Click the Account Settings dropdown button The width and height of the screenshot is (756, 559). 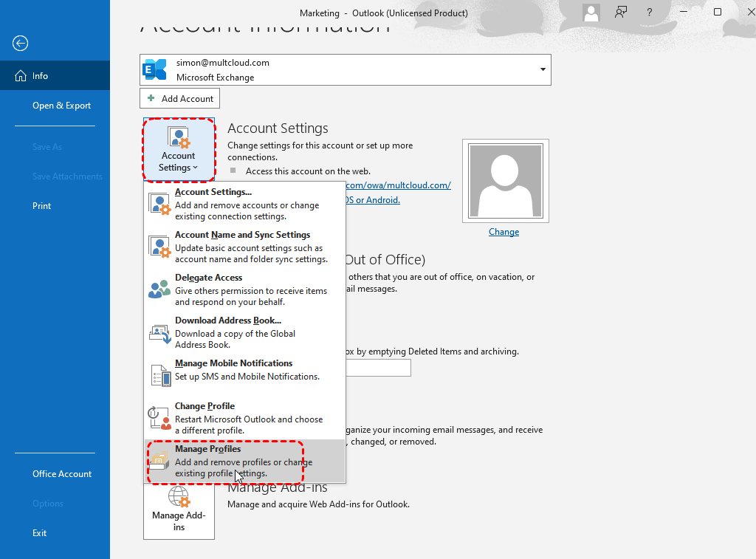179,150
